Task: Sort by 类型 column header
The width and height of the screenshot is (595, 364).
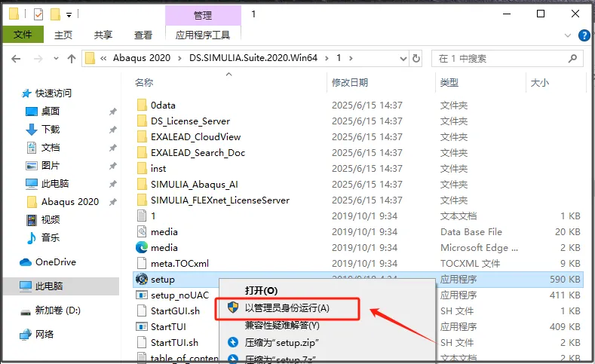Action: 449,82
